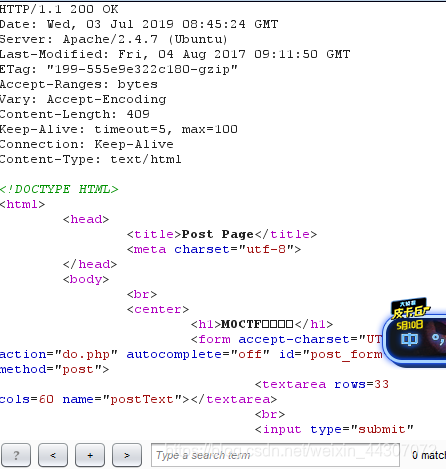Click the Date header line
The height and width of the screenshot is (469, 446).
[x=139, y=24]
